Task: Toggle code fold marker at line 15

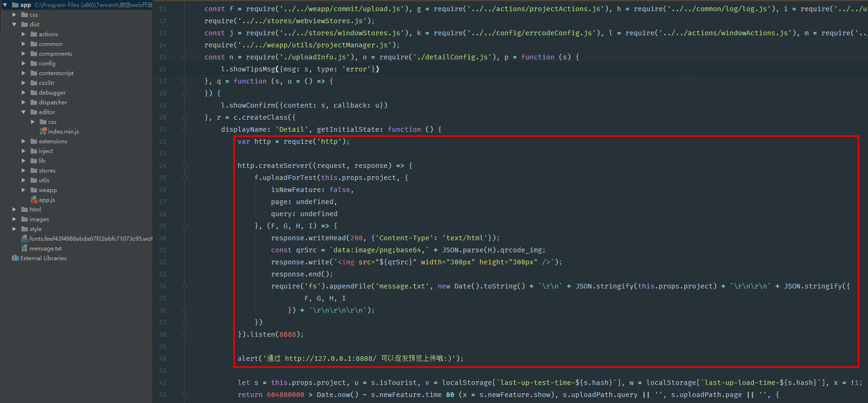Action: tap(184, 57)
